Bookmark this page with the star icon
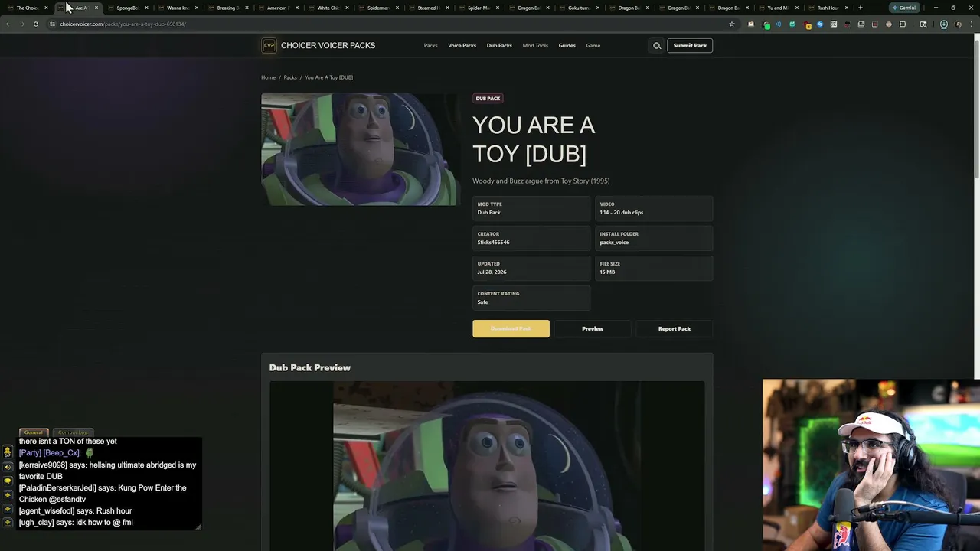This screenshot has height=551, width=980. click(732, 24)
